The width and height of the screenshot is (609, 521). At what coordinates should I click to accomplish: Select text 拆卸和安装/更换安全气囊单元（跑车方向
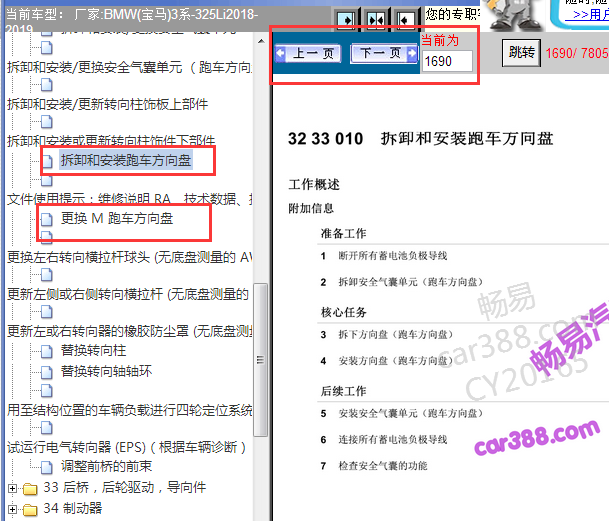[x=129, y=67]
